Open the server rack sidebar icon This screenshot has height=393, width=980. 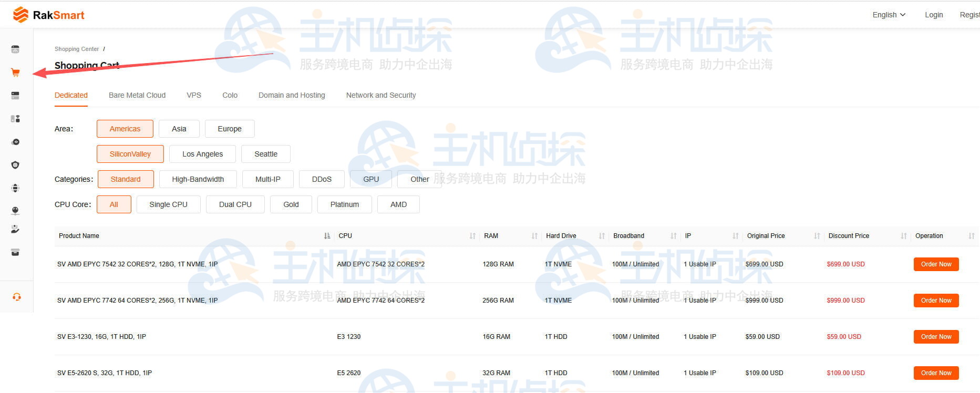tap(15, 96)
